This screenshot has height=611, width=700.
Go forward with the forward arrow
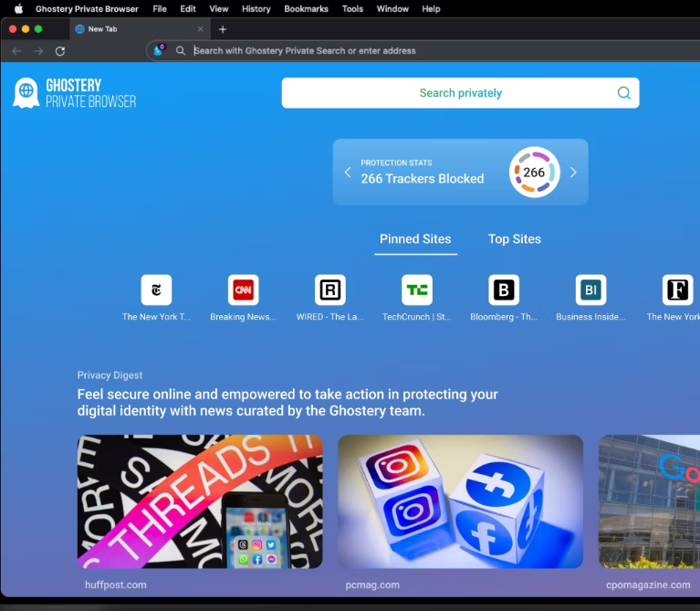pyautogui.click(x=38, y=51)
